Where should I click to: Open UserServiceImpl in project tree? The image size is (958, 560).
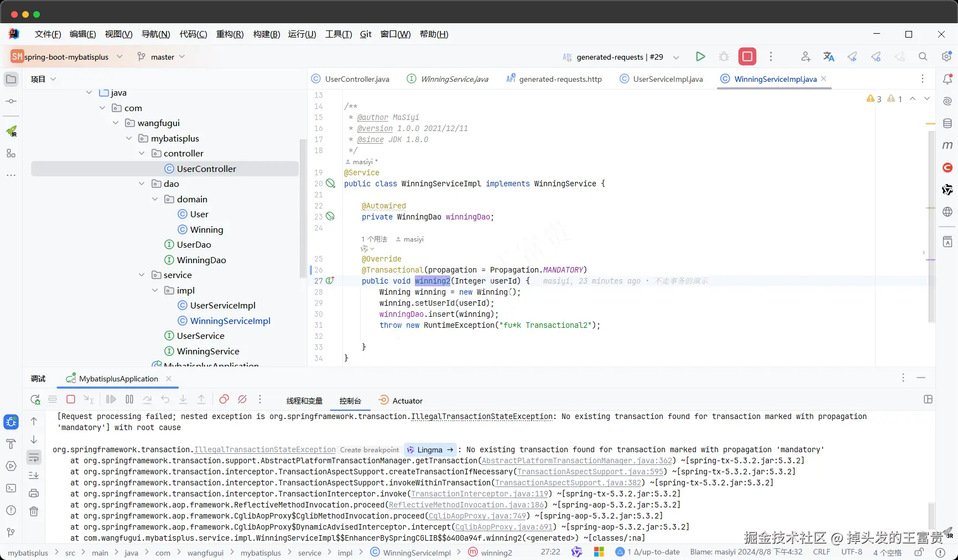[x=222, y=305]
